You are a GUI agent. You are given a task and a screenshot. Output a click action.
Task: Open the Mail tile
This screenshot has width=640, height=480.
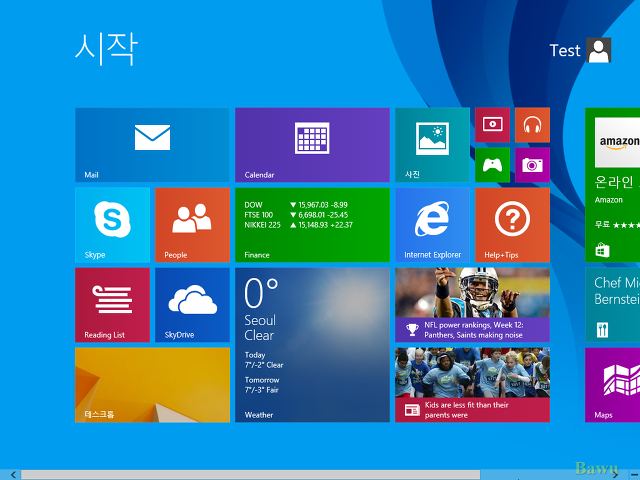[152, 145]
